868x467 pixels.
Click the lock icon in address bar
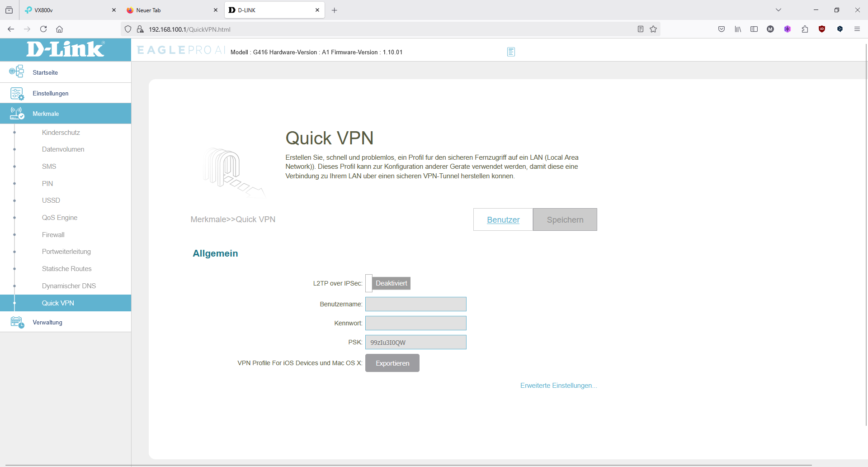140,29
